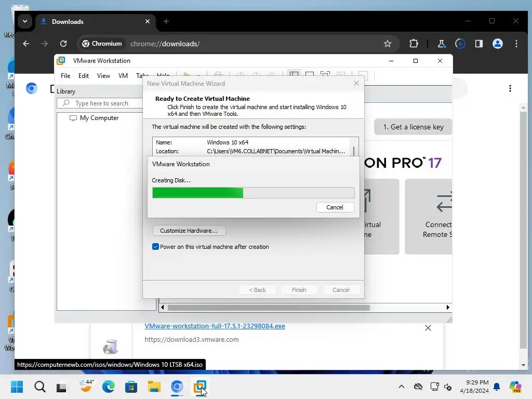Click the horizontal scrollbar right arrow
Image resolution: width=532 pixels, height=399 pixels.
tap(448, 308)
